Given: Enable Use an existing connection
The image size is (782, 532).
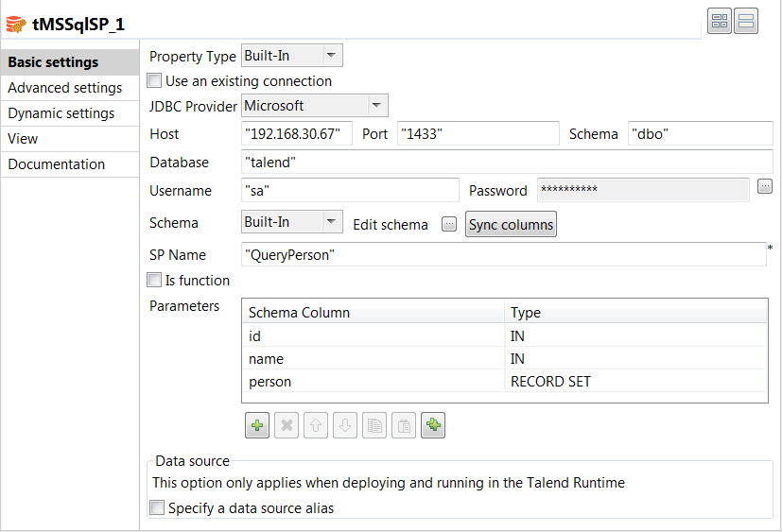Looking at the screenshot, I should 155,81.
